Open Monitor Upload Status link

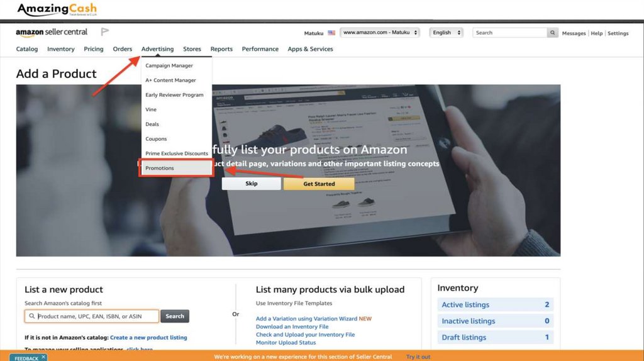click(286, 343)
